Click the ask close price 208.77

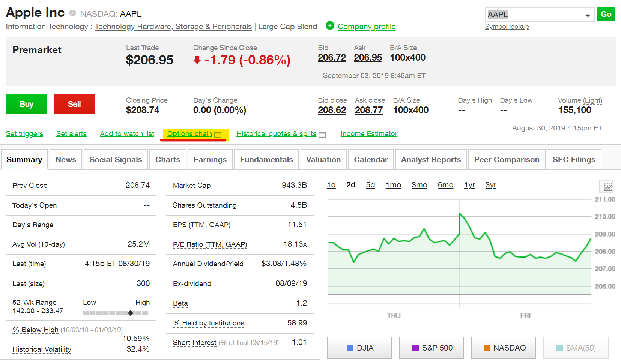[369, 110]
